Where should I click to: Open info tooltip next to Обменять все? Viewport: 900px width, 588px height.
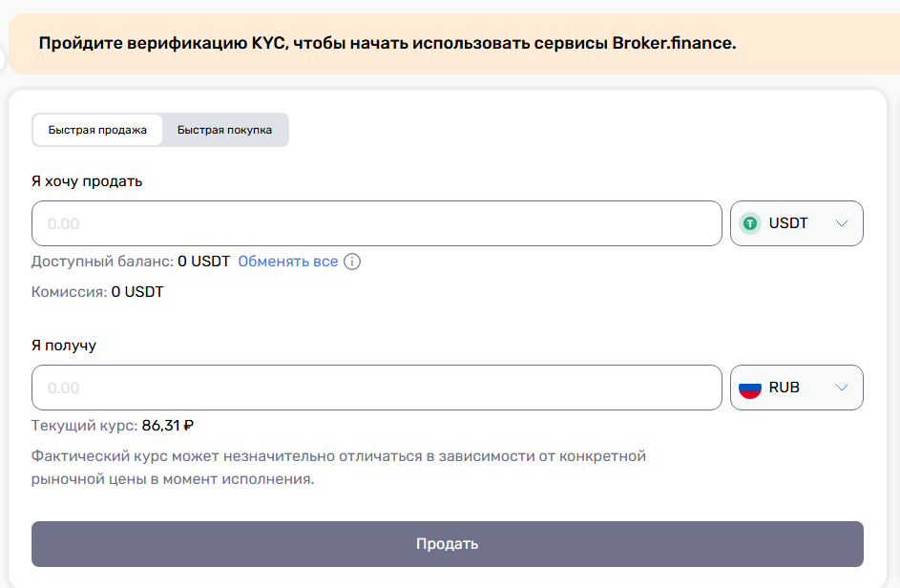coord(352,262)
